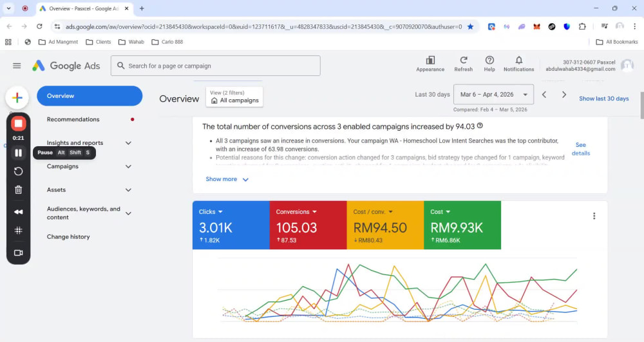Open the Conversions metric dropdown
This screenshot has height=342, width=644.
(296, 212)
